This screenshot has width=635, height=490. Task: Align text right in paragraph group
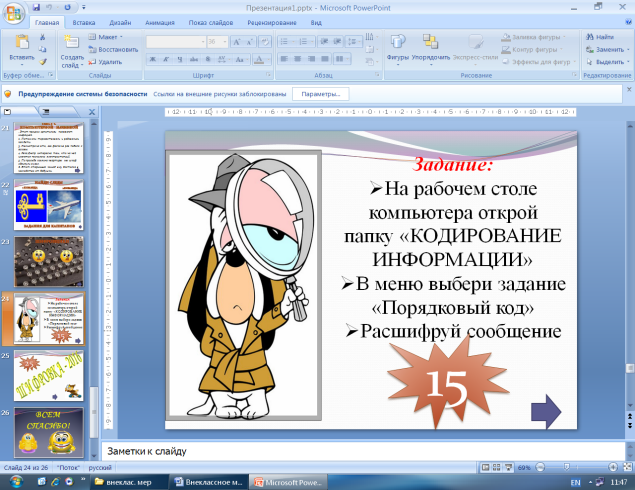[x=311, y=59]
